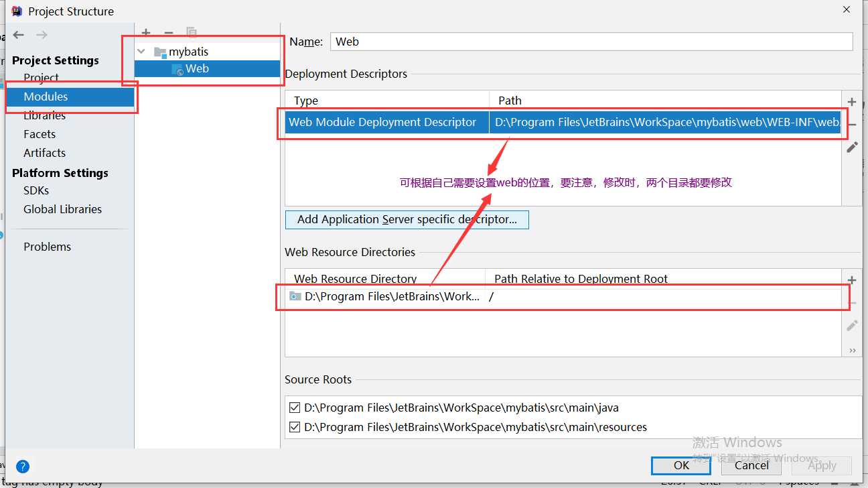The image size is (868, 488).
Task: Go forward with the right arrow
Action: [42, 35]
